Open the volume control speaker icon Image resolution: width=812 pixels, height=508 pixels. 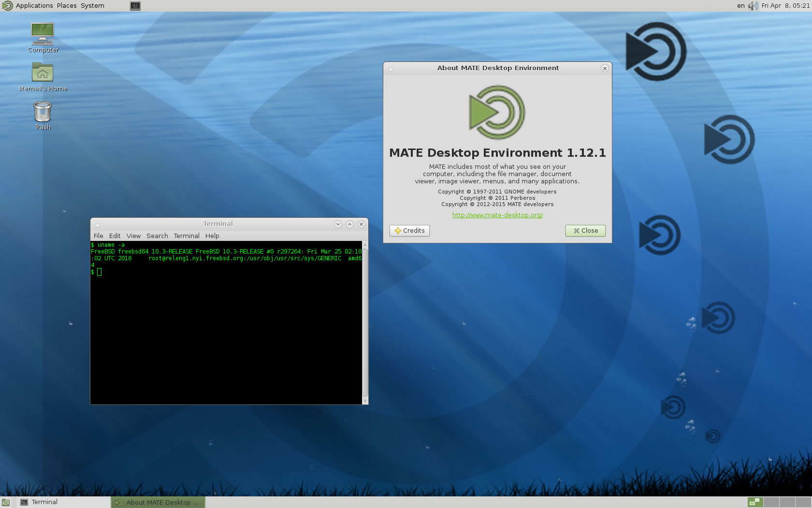(753, 6)
